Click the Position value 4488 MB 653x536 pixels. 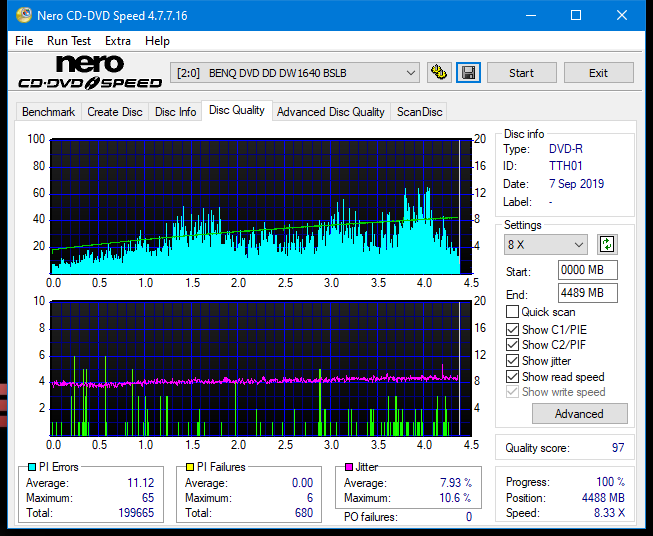coord(603,498)
